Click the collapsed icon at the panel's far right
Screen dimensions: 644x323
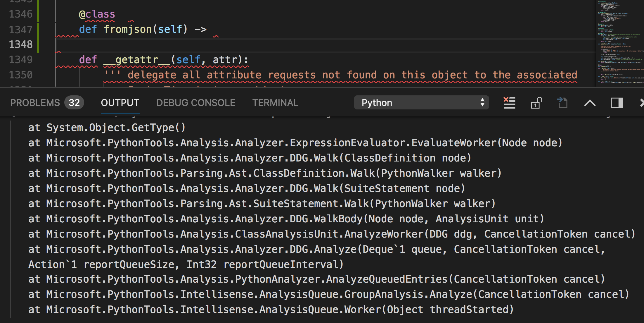pos(642,103)
